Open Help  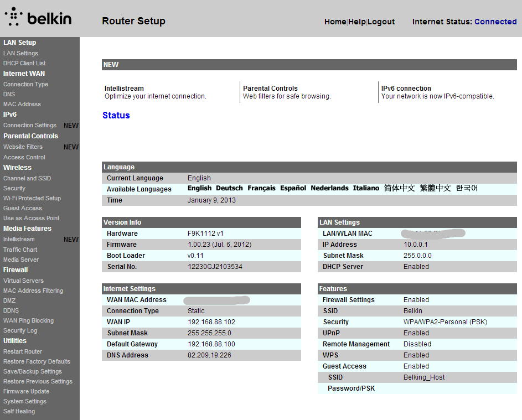pos(357,22)
